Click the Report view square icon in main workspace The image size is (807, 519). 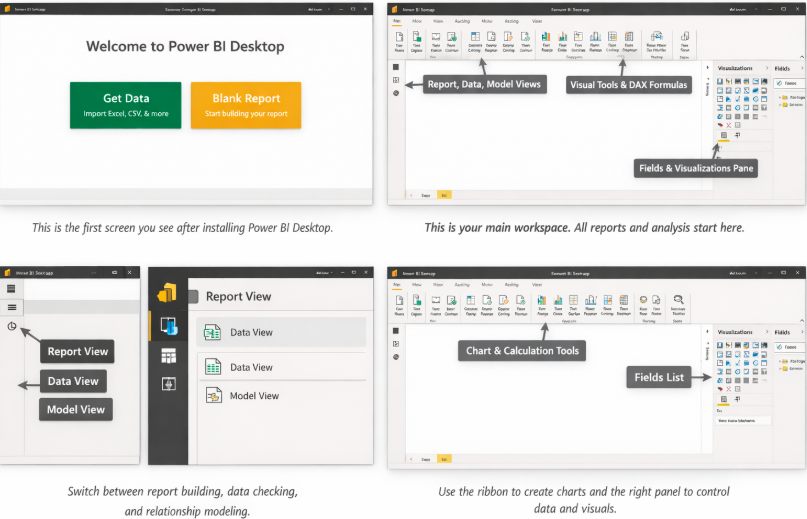click(396, 67)
